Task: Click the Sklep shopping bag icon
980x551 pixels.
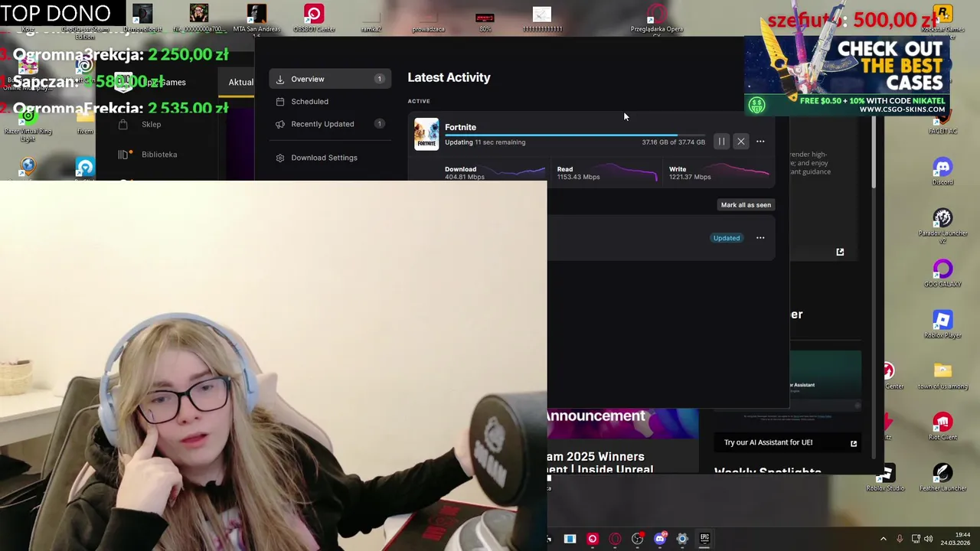Action: 122,124
